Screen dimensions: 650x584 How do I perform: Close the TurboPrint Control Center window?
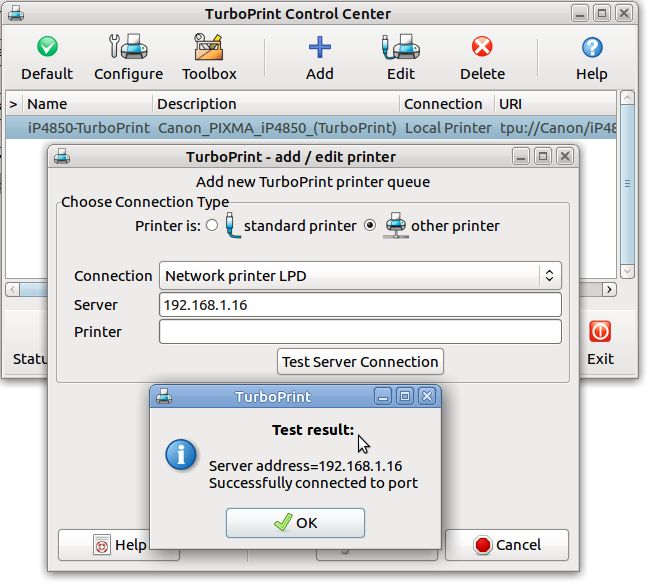click(624, 13)
